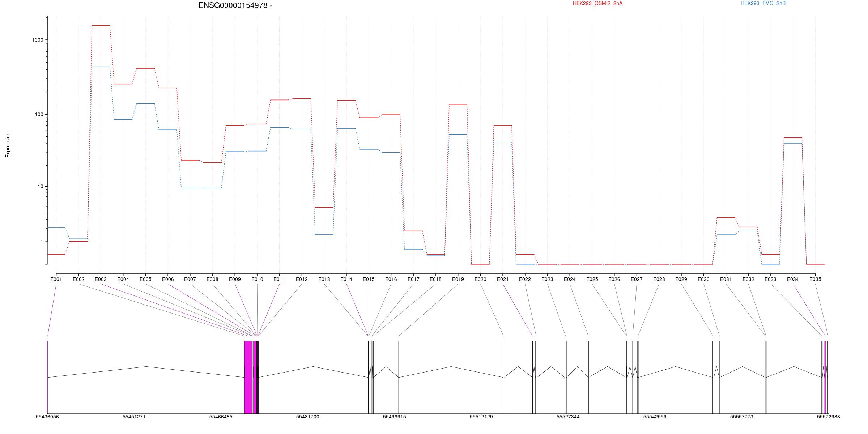The width and height of the screenshot is (868, 434).
Task: Select exon label E010
Action: point(257,279)
